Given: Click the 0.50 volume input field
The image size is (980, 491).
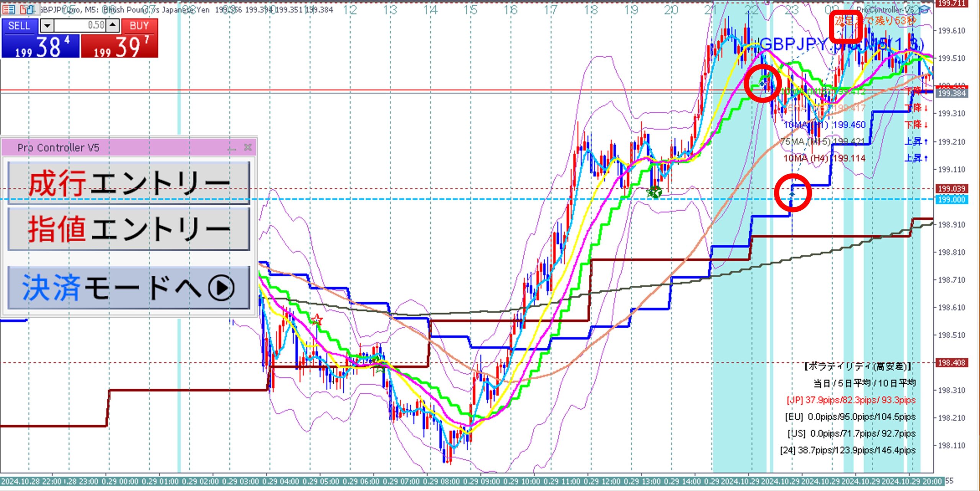Looking at the screenshot, I should 80,26.
